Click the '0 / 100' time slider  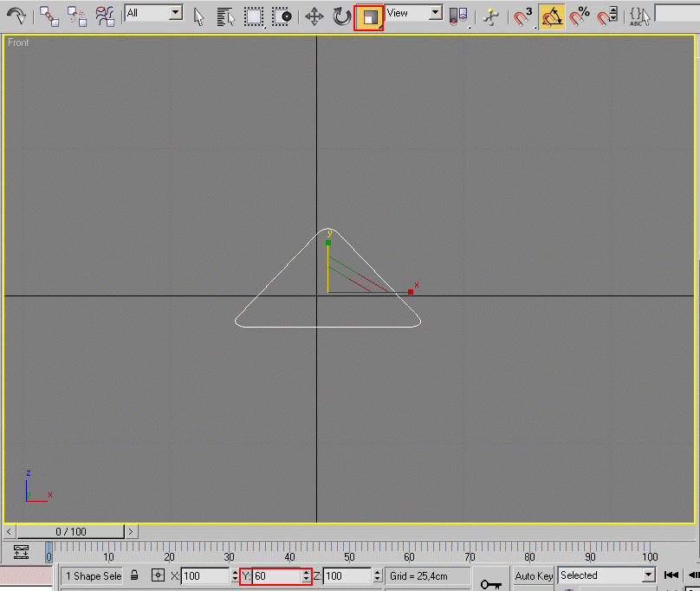coord(70,531)
